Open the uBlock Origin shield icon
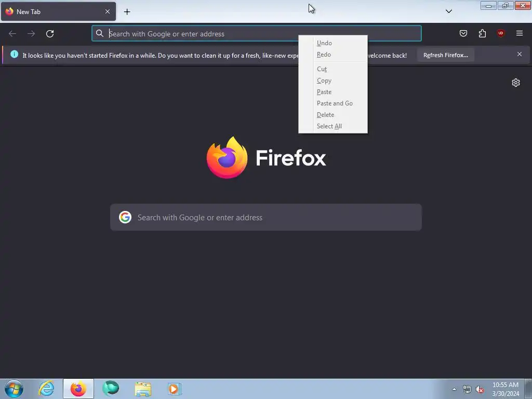 pyautogui.click(x=501, y=33)
